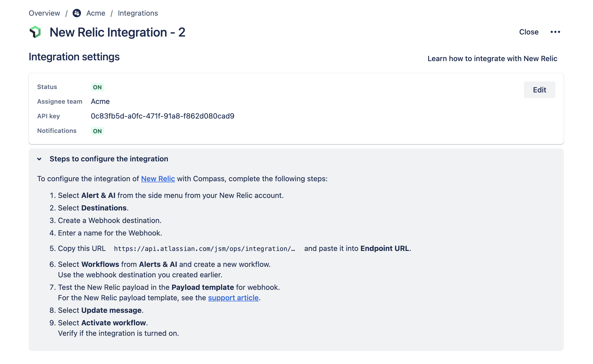Screen dimensions: 593x364
Task: Collapse the configuration steps chevron
Action: pyautogui.click(x=39, y=159)
